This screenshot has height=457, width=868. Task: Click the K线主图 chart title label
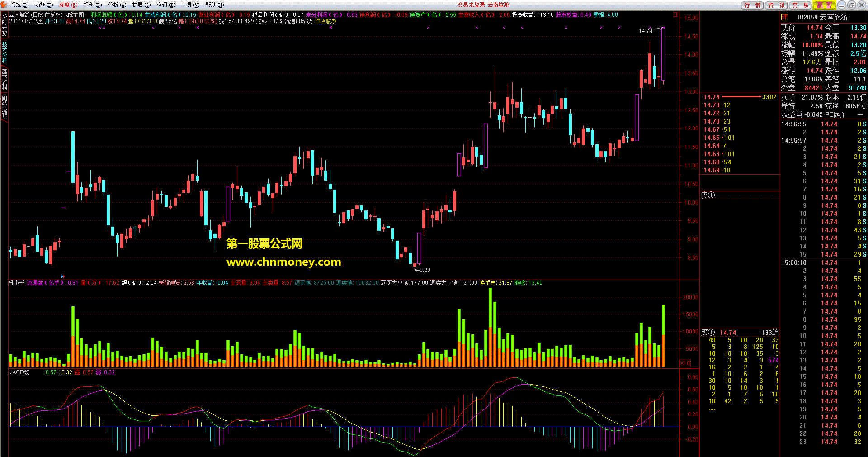74,15
